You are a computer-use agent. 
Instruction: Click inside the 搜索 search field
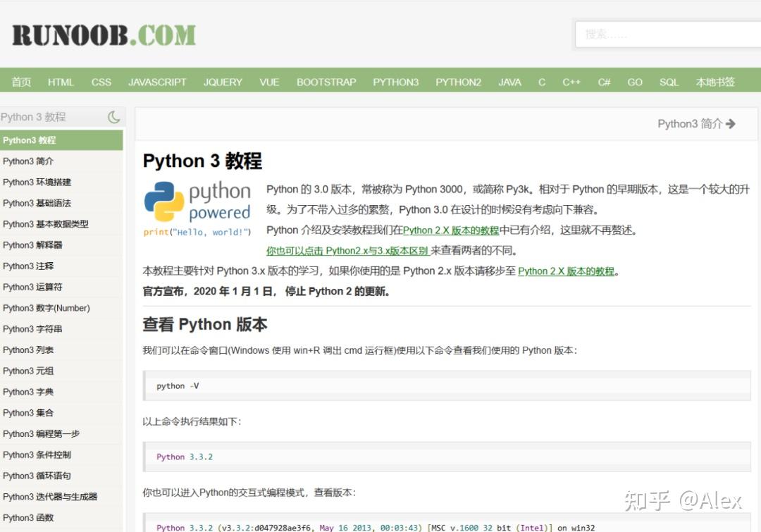[669, 34]
